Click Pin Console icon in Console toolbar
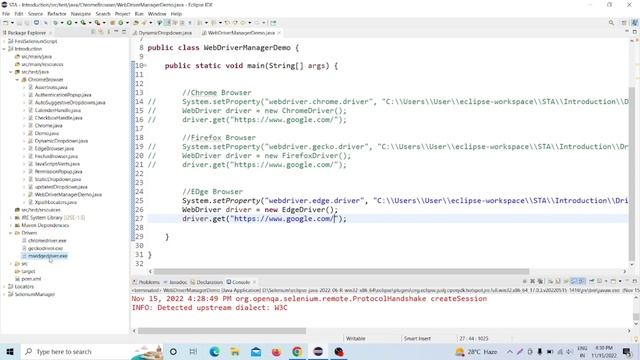 pyautogui.click(x=592, y=282)
